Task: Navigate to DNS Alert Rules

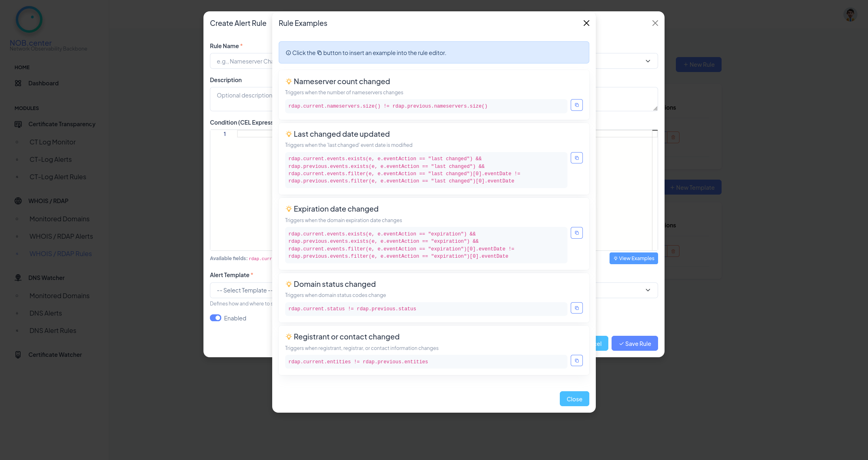Action: coord(53,331)
